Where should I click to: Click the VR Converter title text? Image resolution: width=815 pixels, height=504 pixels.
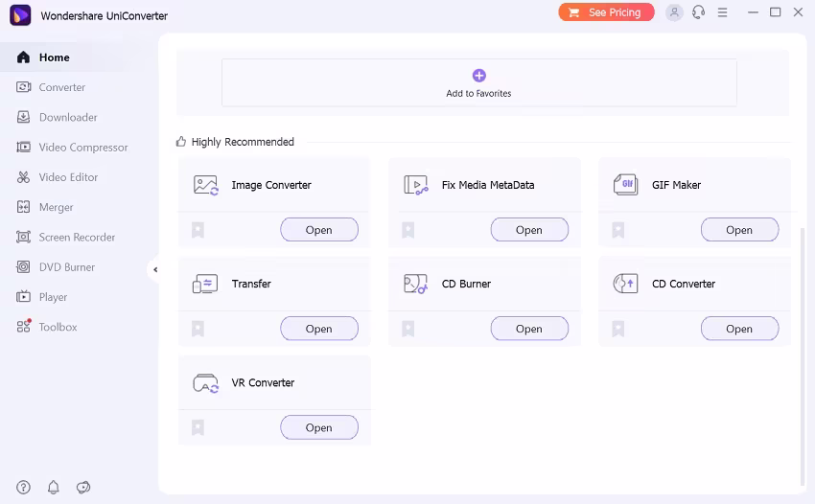tap(263, 383)
